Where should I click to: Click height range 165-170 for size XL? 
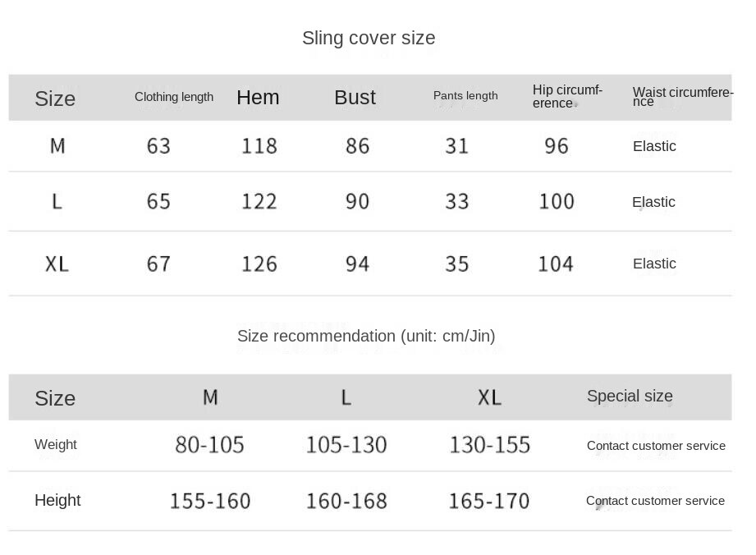[x=489, y=501]
